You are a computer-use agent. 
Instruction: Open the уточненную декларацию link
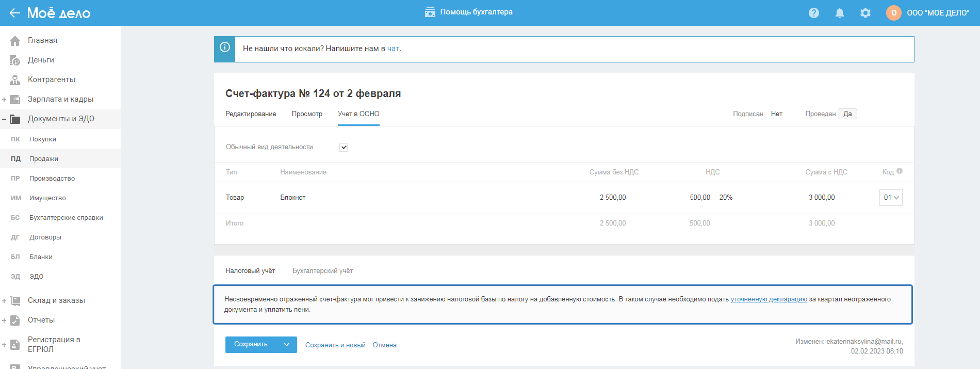click(769, 299)
